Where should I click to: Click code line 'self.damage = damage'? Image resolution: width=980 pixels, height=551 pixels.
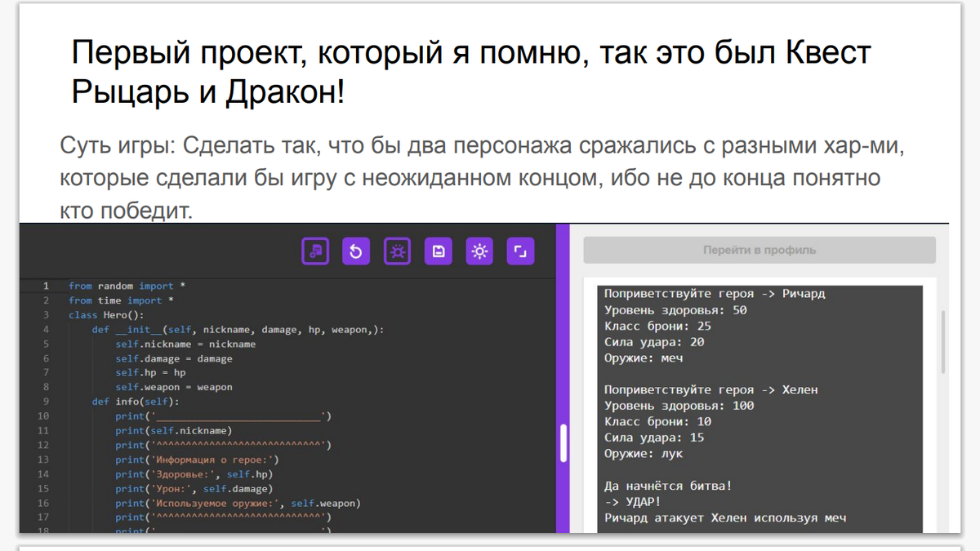click(x=174, y=358)
